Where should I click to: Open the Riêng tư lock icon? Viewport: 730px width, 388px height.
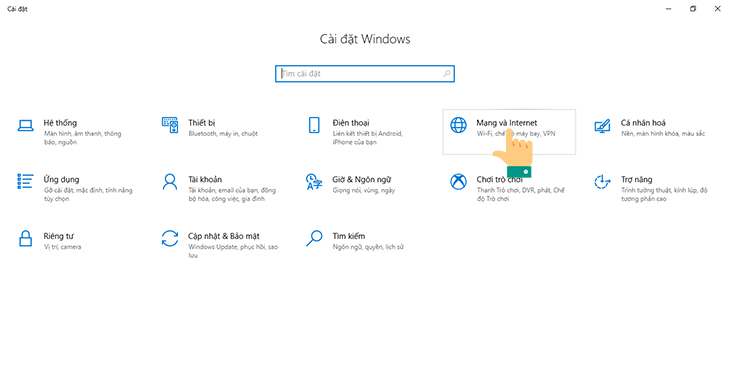[26, 238]
